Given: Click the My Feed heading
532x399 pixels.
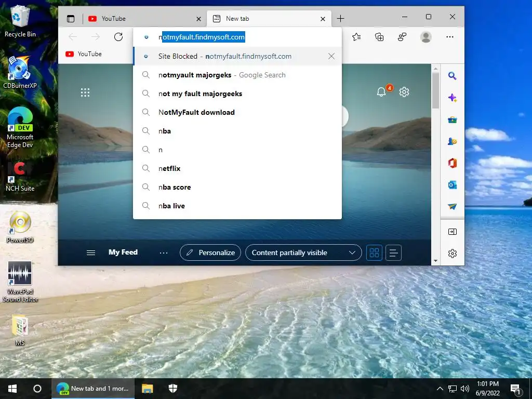Looking at the screenshot, I should point(123,252).
